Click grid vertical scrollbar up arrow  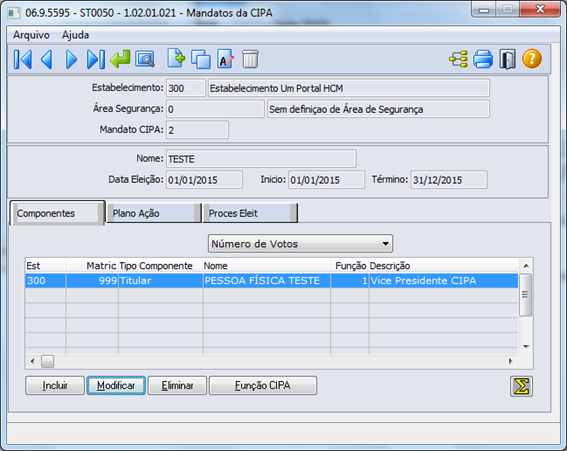click(x=526, y=266)
